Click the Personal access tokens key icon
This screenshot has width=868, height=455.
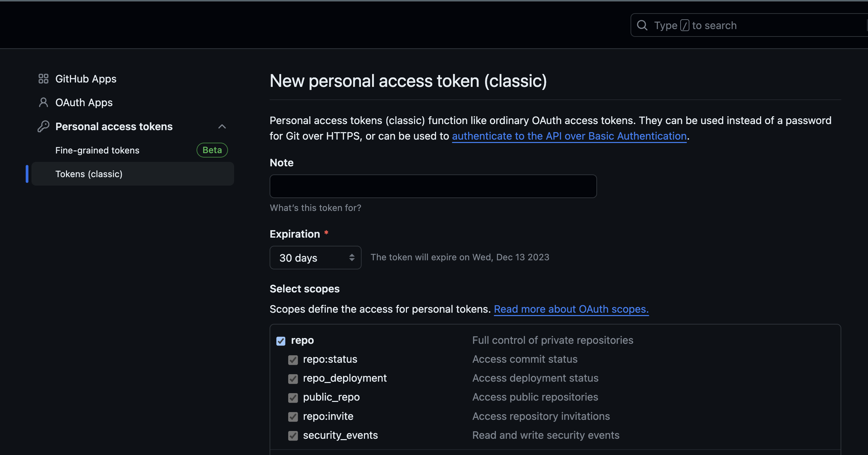[x=43, y=126]
